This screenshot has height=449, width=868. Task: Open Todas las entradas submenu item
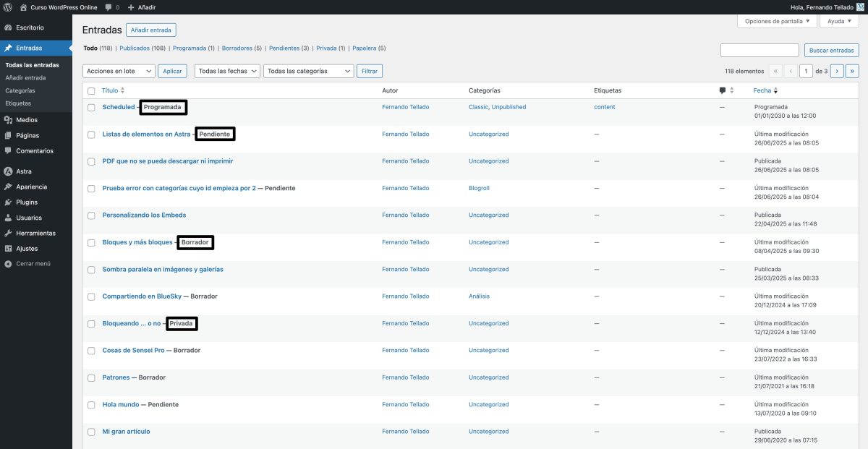(32, 65)
